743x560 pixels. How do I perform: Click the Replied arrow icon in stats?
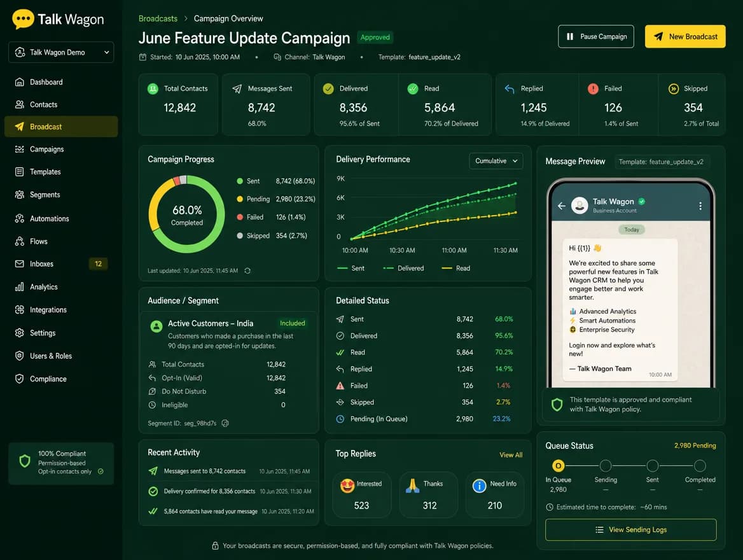click(510, 88)
